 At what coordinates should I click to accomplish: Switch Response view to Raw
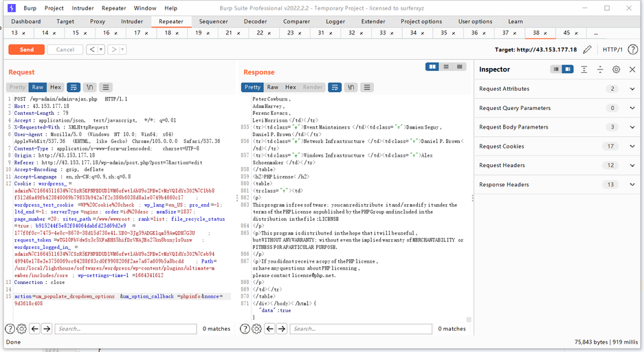coord(273,87)
